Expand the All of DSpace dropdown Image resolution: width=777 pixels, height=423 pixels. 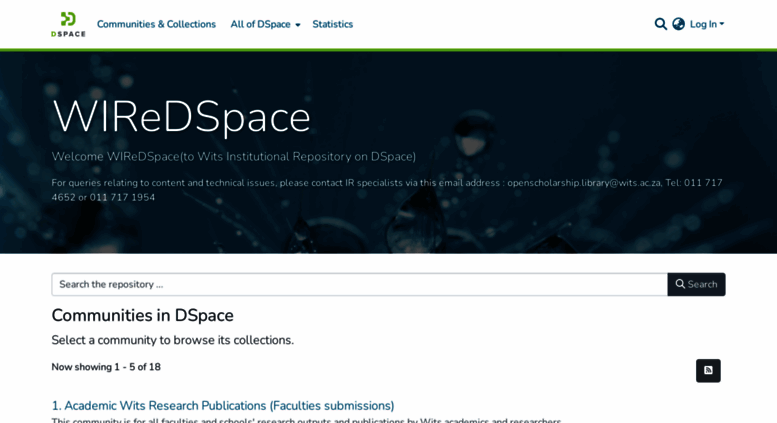point(265,24)
